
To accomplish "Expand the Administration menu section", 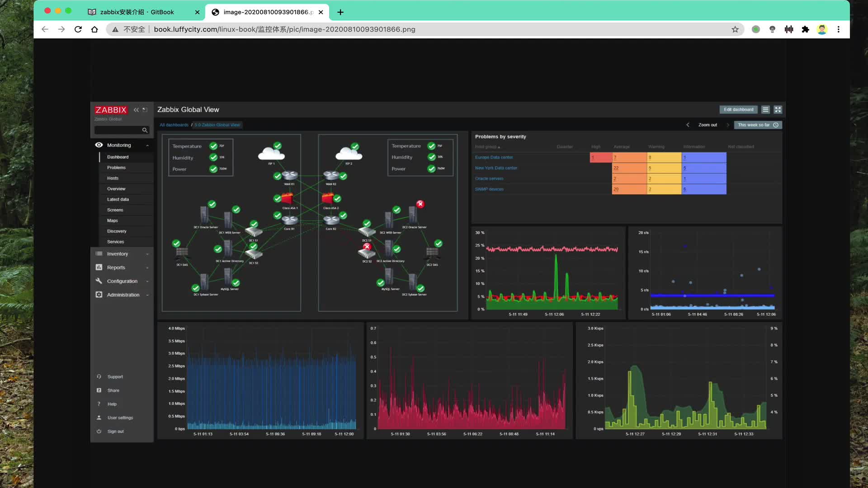I will click(x=147, y=295).
